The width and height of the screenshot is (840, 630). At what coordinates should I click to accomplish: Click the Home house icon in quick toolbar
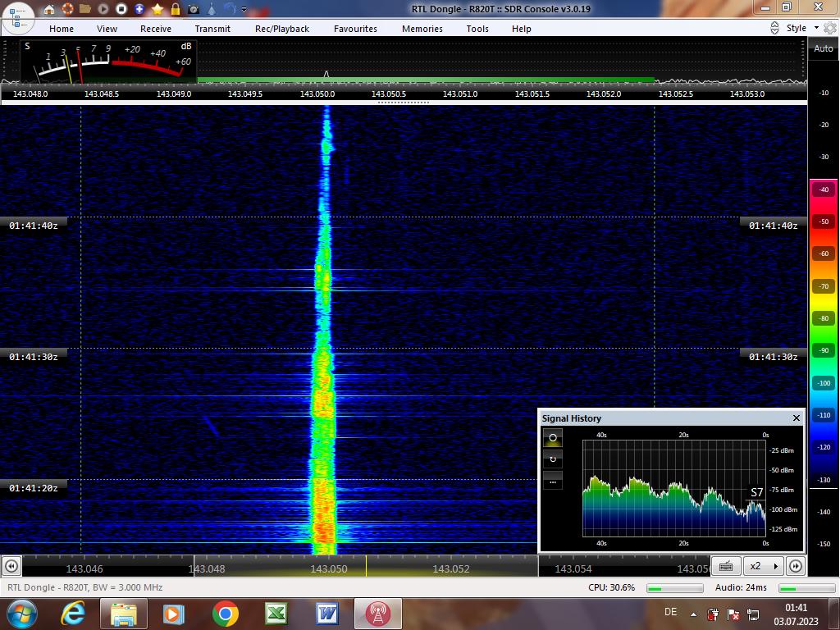49,8
